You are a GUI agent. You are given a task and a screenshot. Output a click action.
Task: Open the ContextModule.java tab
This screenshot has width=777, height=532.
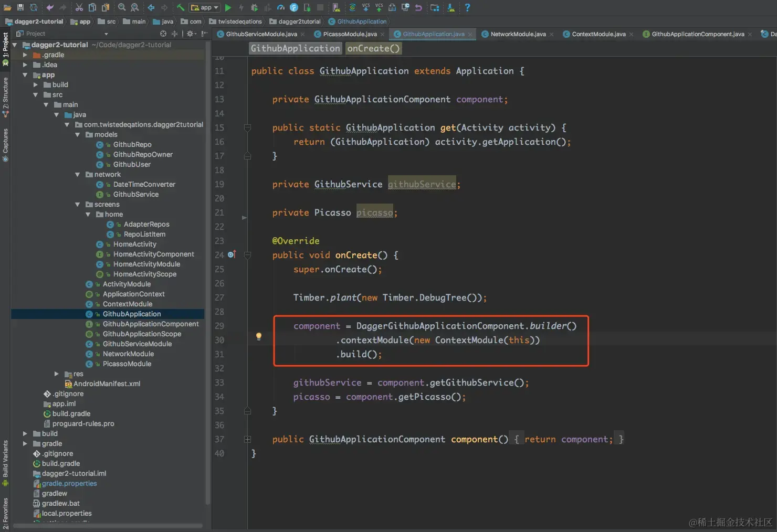[x=598, y=34]
